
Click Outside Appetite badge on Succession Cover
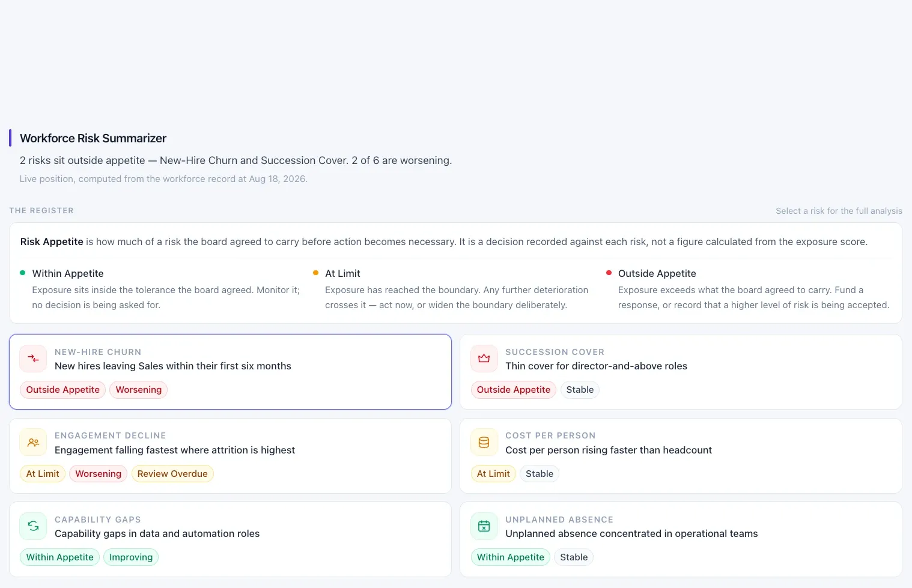coord(514,390)
